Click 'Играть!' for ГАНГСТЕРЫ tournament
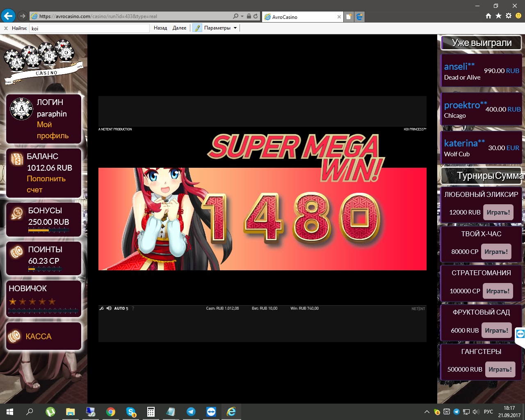525x420 pixels. tap(500, 370)
